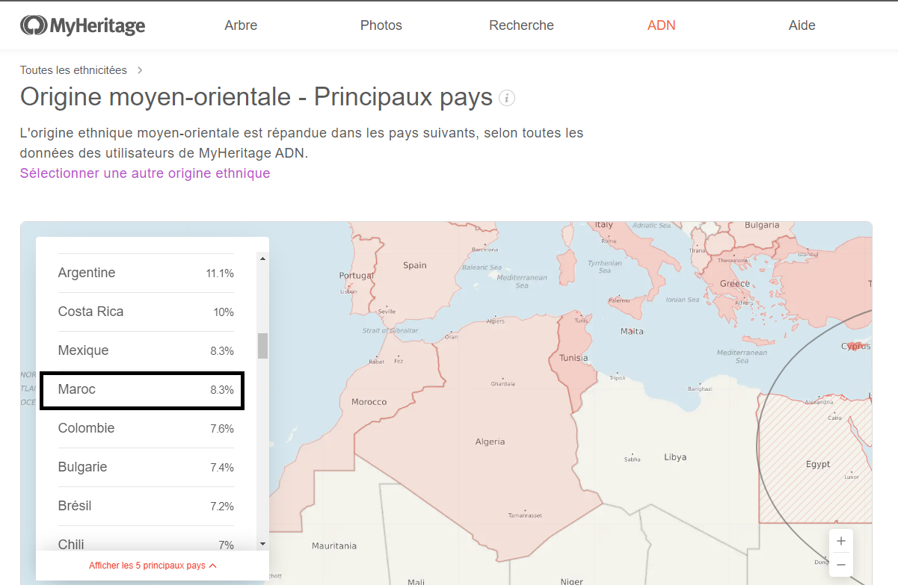
Task: Collapse list with Afficher les 5 principaux pays
Action: click(153, 566)
